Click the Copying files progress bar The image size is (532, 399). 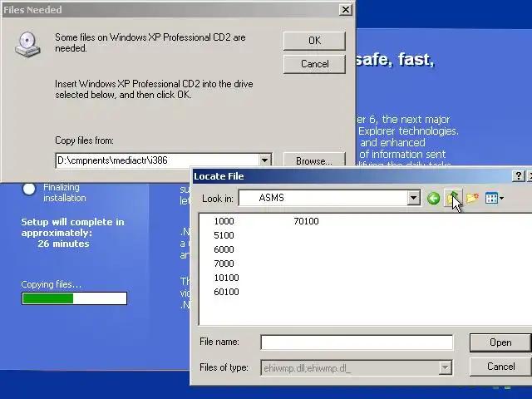tap(74, 298)
